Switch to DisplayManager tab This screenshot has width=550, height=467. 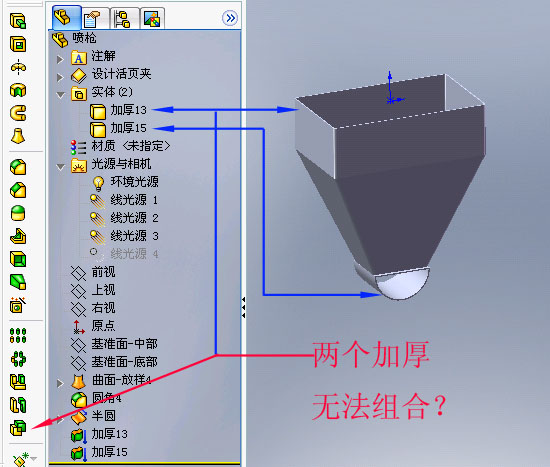(152, 18)
